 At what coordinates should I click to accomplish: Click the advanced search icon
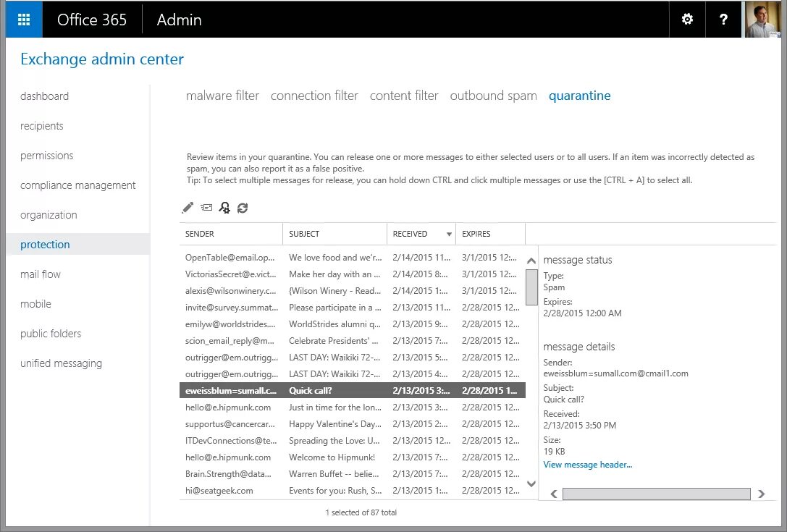point(224,208)
